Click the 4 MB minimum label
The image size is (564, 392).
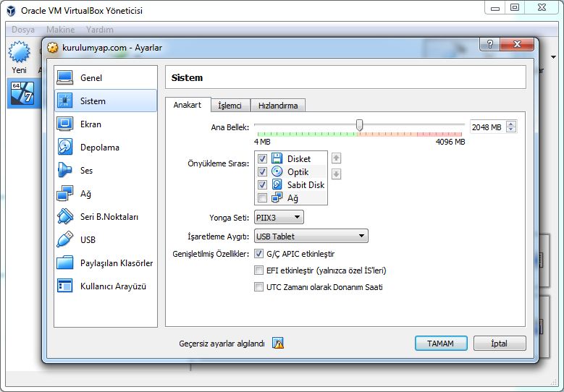[x=262, y=142]
